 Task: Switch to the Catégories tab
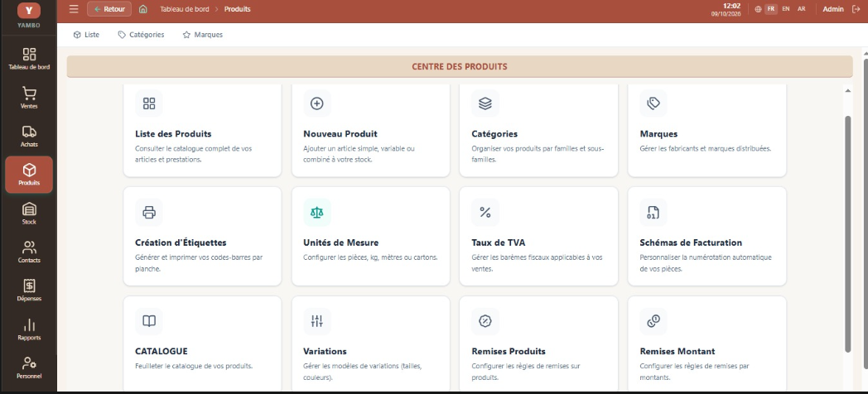click(141, 35)
